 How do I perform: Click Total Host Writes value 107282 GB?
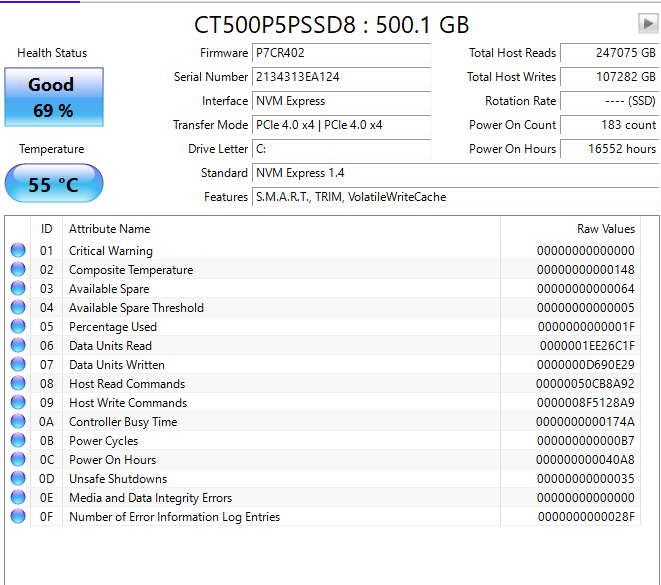[x=610, y=77]
